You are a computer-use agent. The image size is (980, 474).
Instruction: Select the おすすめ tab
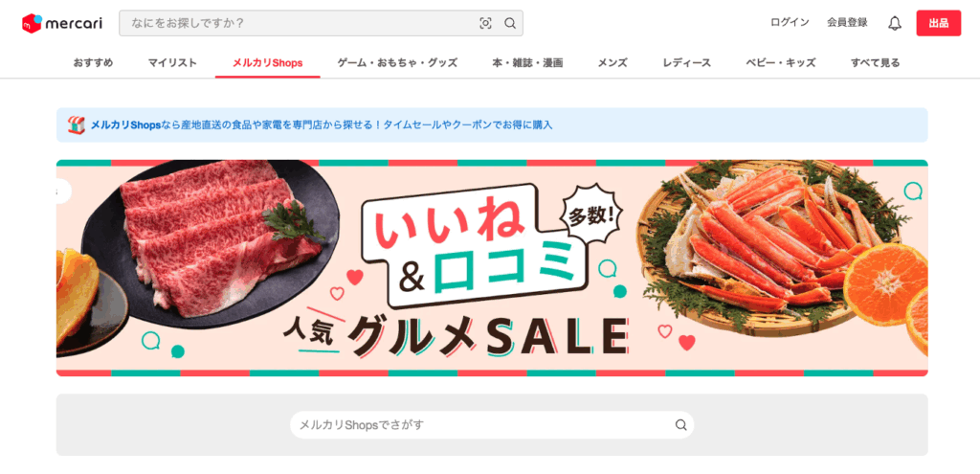pyautogui.click(x=93, y=62)
